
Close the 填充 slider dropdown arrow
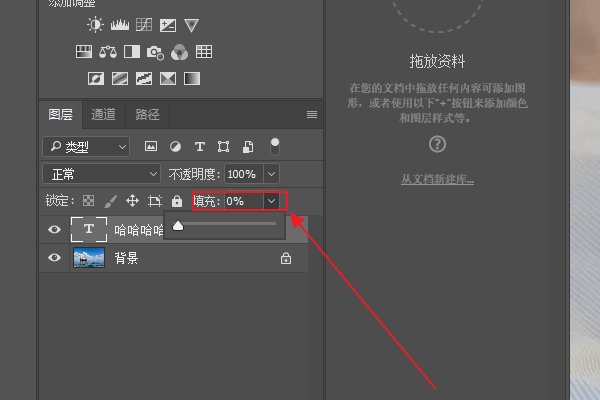point(271,201)
